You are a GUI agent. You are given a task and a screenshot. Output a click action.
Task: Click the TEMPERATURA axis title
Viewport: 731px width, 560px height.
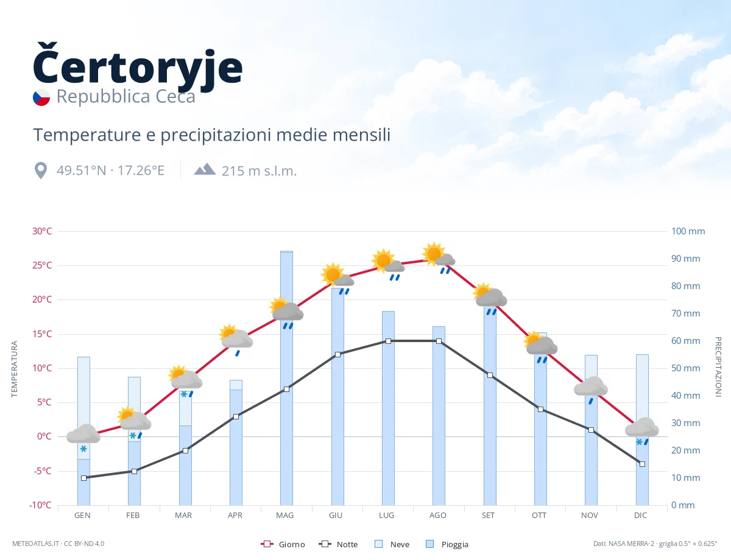click(x=15, y=369)
